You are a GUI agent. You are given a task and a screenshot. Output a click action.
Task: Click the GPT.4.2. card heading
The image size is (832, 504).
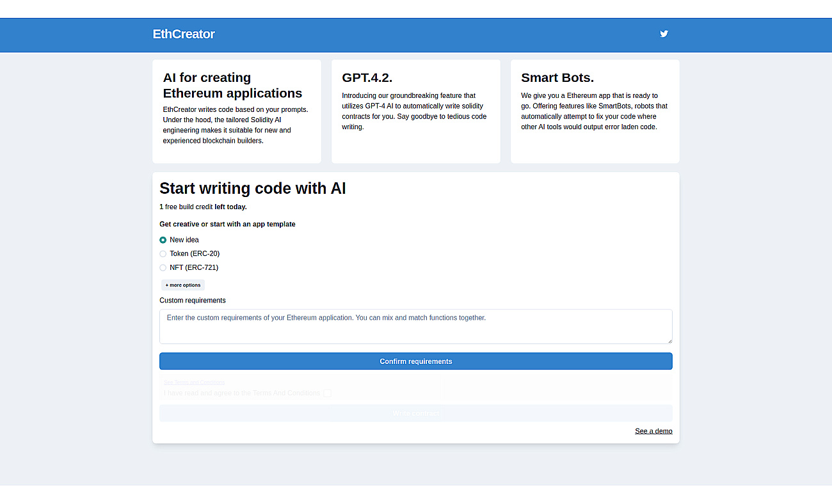[367, 78]
